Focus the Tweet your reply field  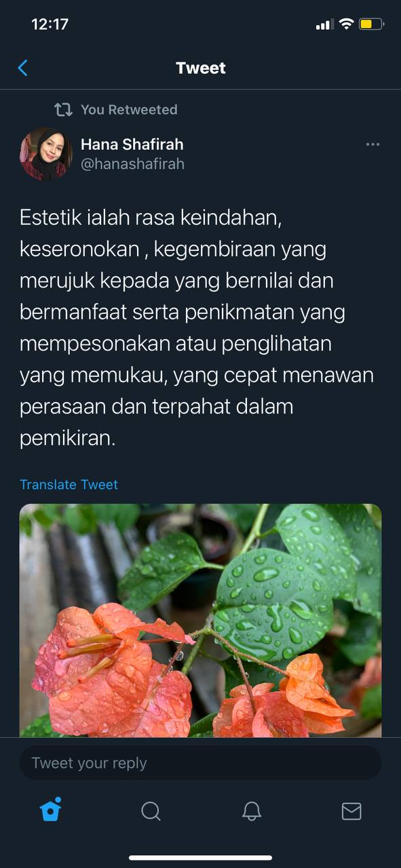click(200, 763)
